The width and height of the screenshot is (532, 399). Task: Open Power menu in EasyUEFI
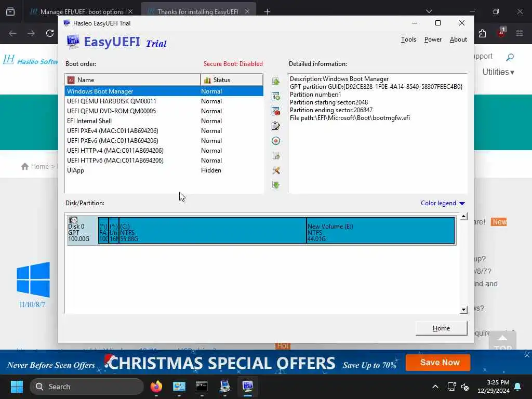click(x=433, y=39)
